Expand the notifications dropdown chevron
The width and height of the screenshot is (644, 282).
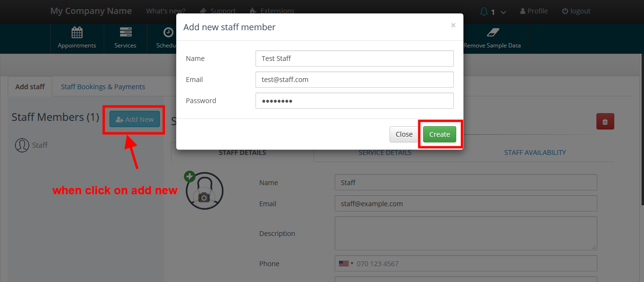click(x=503, y=12)
